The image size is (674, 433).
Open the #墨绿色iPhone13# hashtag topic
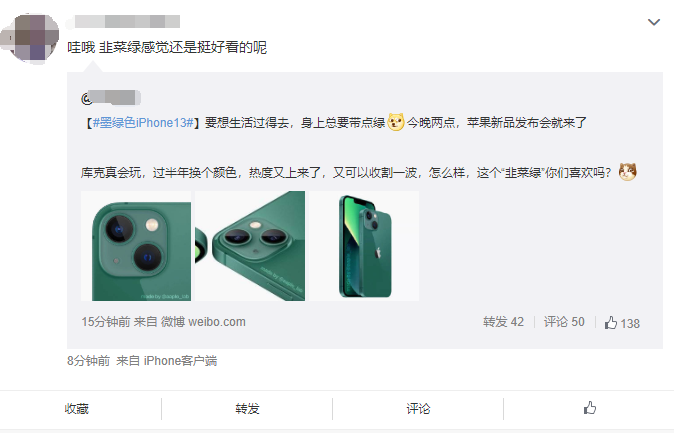click(x=143, y=123)
